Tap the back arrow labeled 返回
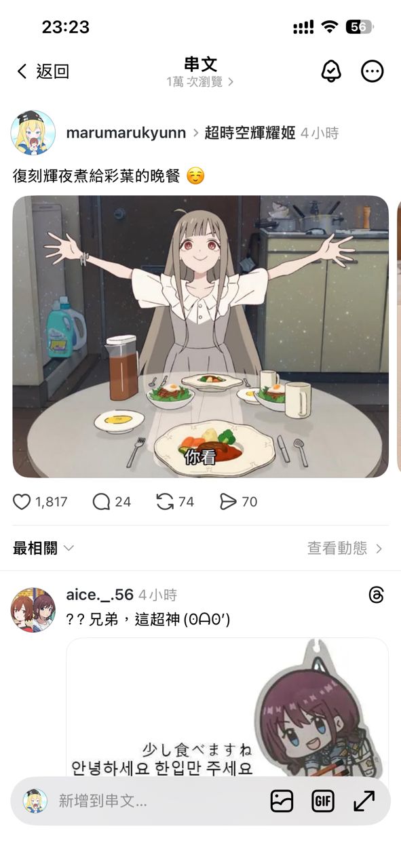Viewport: 401px width, 868px height. (x=43, y=71)
